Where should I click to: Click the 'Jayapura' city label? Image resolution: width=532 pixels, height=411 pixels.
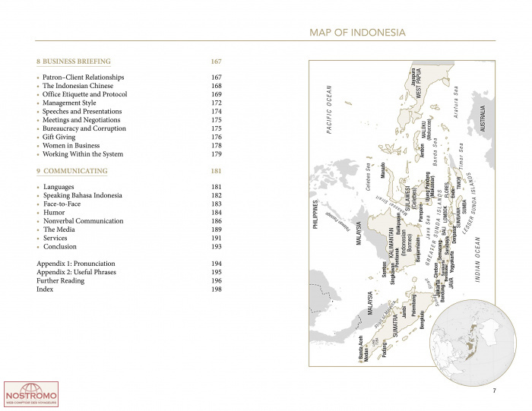coord(413,77)
